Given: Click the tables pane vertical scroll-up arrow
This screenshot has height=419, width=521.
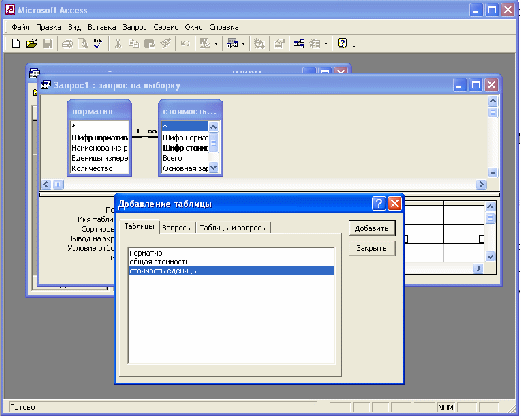Looking at the screenshot, I should click(x=493, y=100).
